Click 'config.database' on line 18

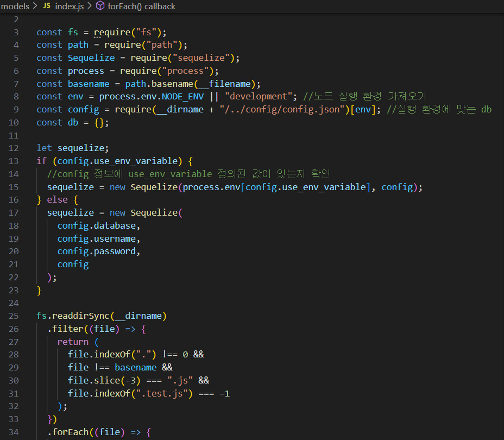click(97, 225)
